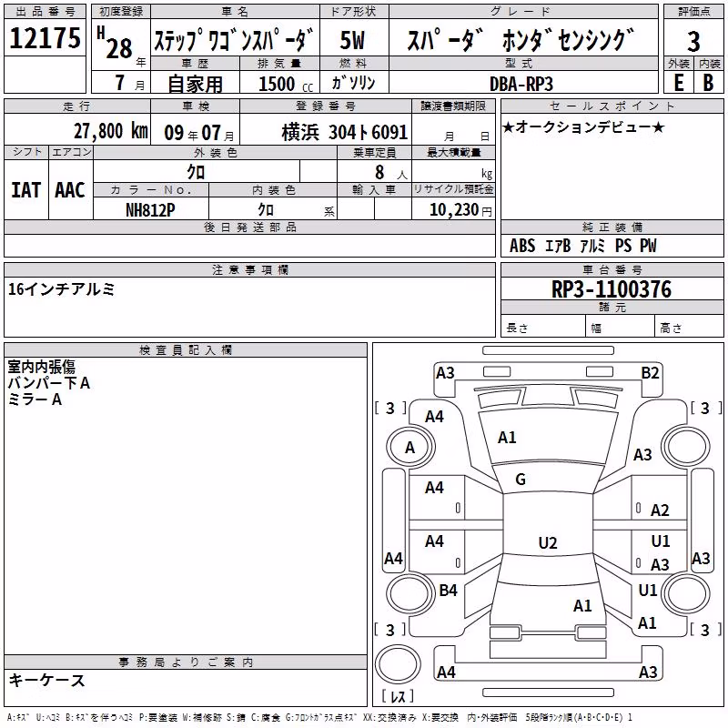Click the 長さ dimension field
This screenshot has height=728, width=728.
543,326
